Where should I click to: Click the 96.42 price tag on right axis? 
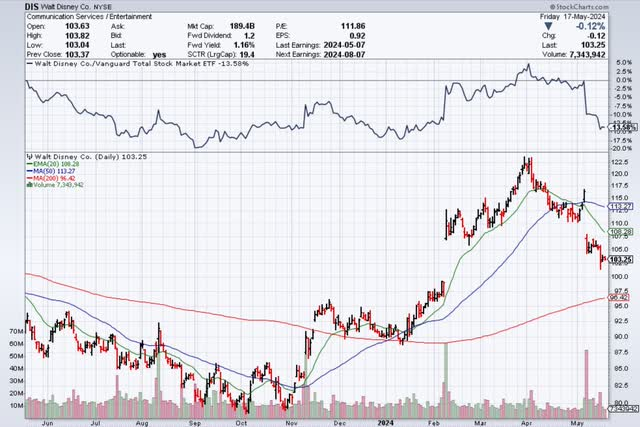[x=620, y=298]
